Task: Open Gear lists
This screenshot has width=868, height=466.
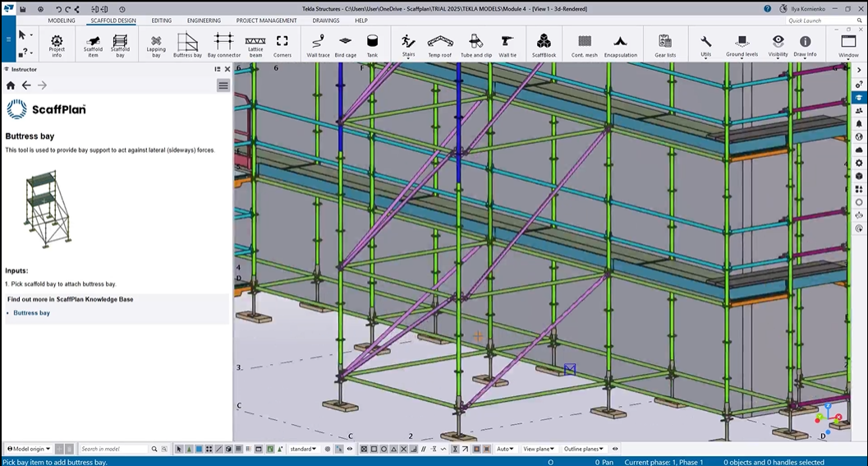Action: [665, 45]
